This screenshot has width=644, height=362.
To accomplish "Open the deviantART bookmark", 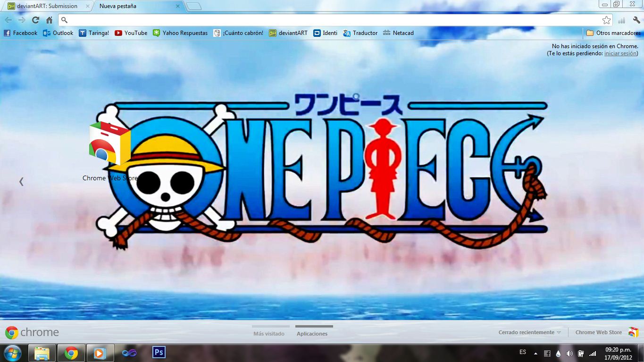I will [288, 33].
